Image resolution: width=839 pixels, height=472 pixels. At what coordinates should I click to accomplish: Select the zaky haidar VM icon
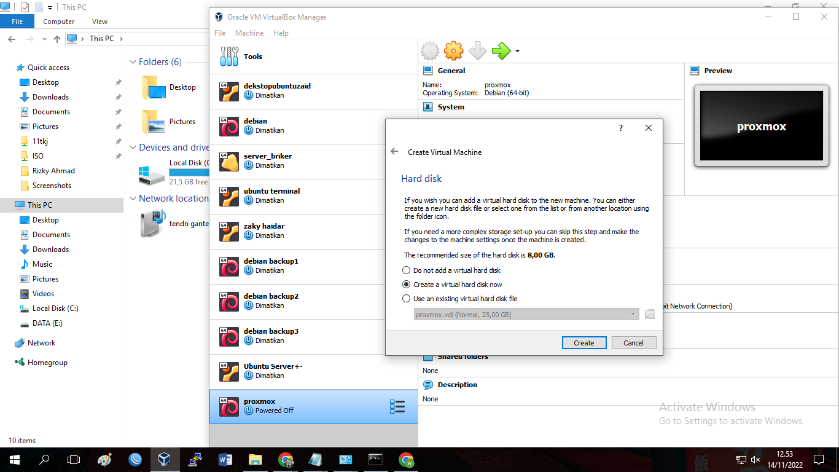229,232
